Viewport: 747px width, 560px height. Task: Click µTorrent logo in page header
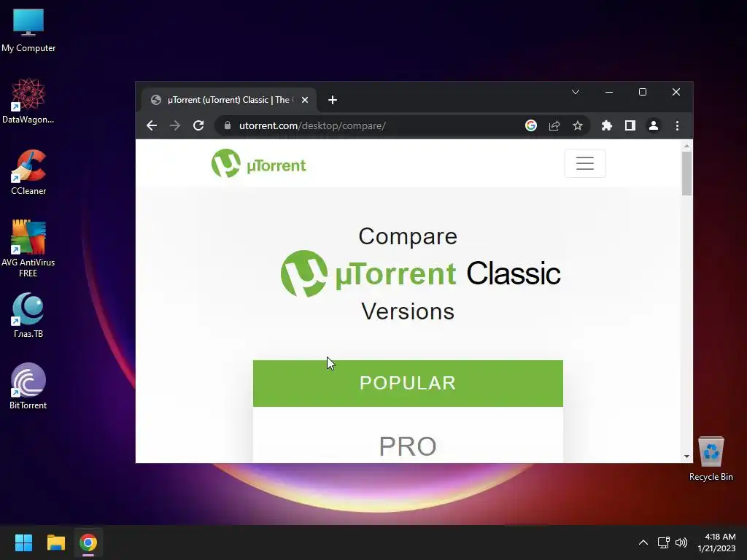259,163
